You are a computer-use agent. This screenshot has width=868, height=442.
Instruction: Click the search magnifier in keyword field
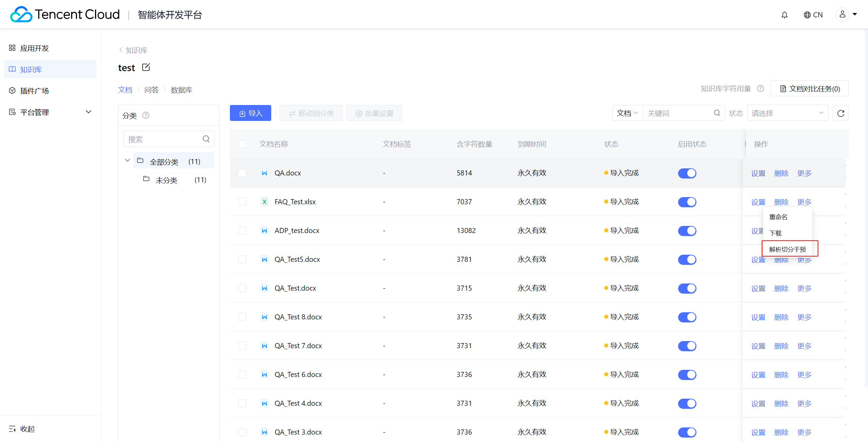point(717,113)
